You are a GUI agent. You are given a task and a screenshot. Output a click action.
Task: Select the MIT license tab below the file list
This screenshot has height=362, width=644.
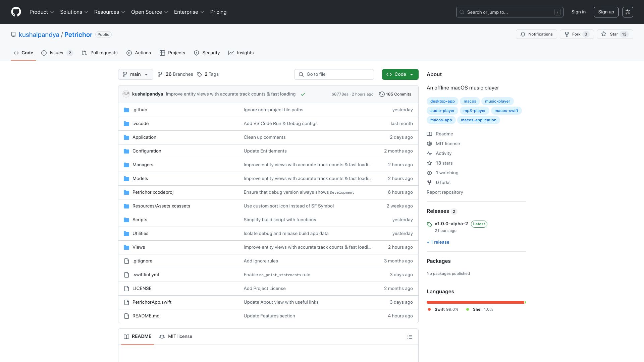176,337
